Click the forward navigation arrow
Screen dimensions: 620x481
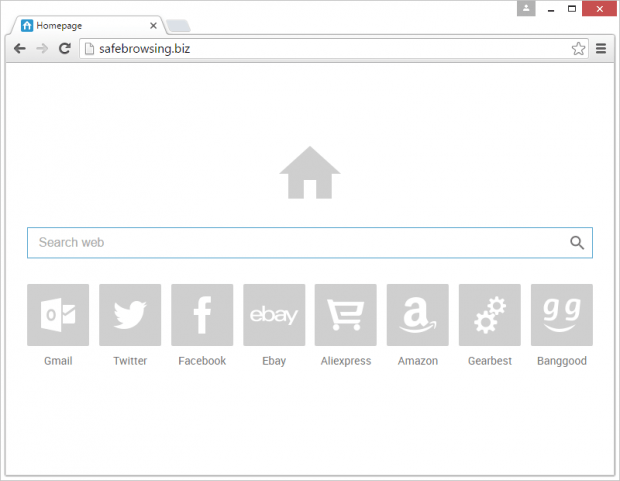tap(42, 49)
